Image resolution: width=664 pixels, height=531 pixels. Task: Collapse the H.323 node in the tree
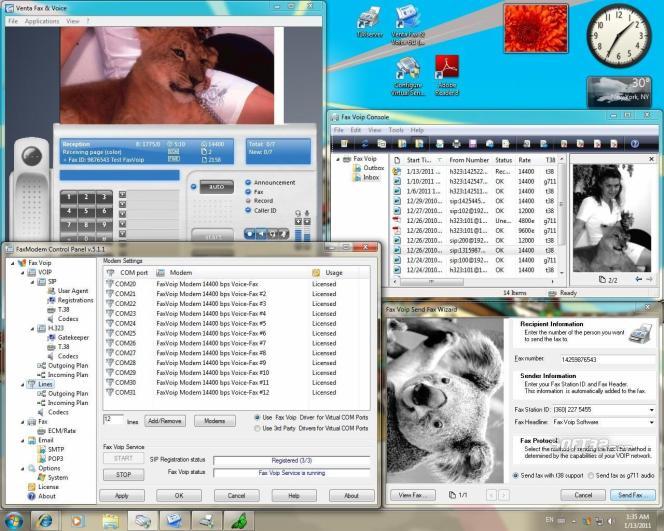click(x=32, y=329)
